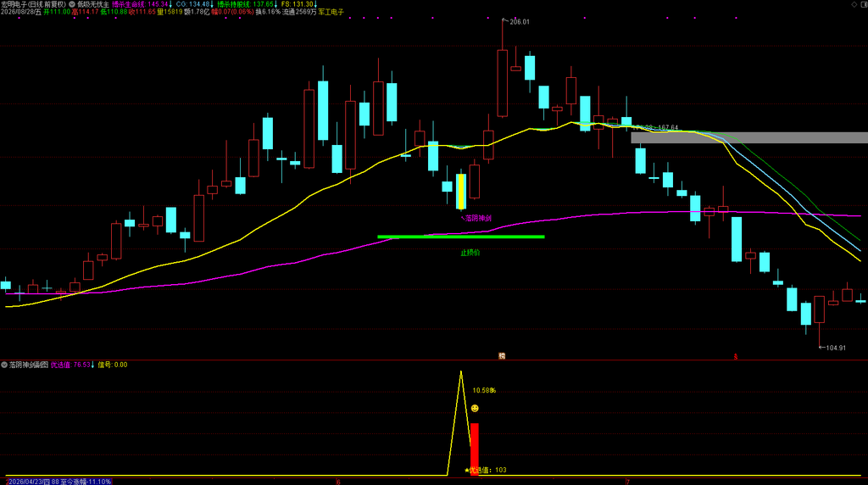Click the 优选值 76.53 readout in sub-chart header
The image size is (868, 485).
point(71,365)
